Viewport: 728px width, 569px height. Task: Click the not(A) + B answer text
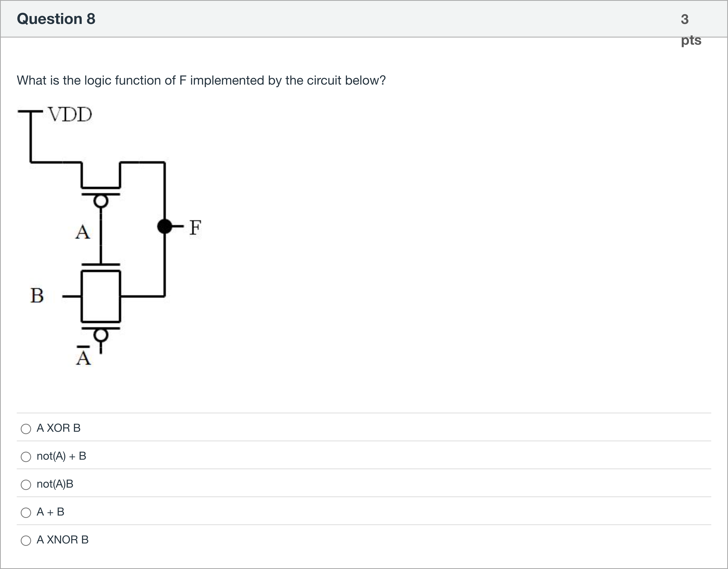pos(61,456)
